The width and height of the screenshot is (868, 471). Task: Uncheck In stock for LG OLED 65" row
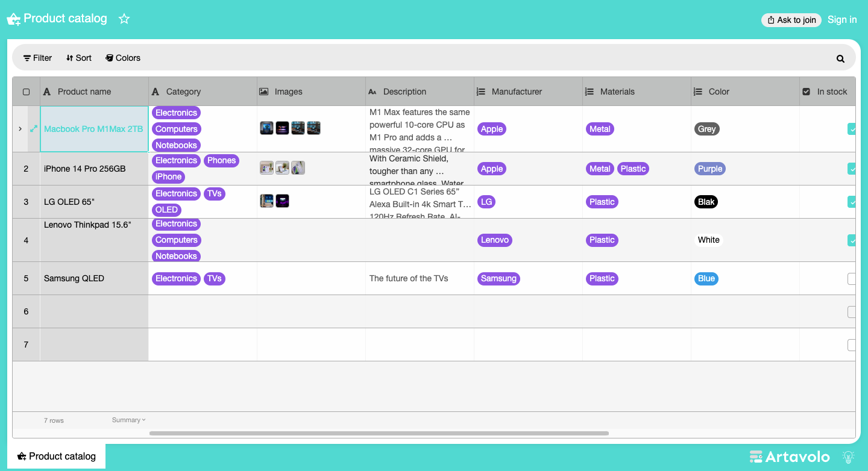click(852, 202)
